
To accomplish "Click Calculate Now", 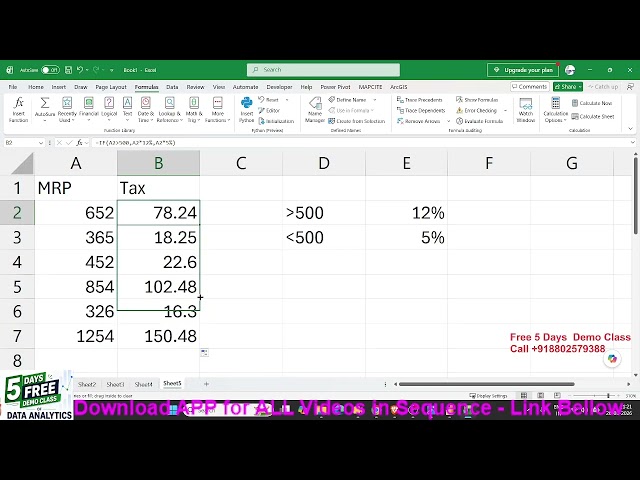I will 592,103.
